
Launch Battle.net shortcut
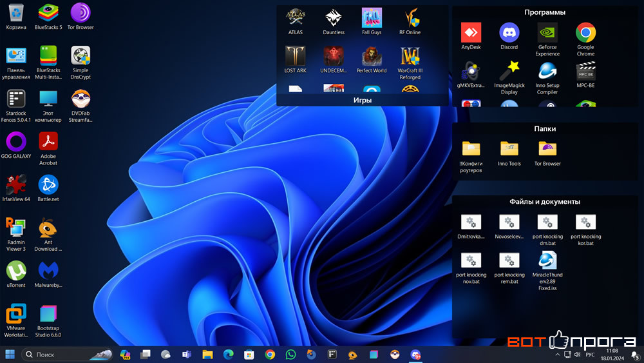point(48,189)
